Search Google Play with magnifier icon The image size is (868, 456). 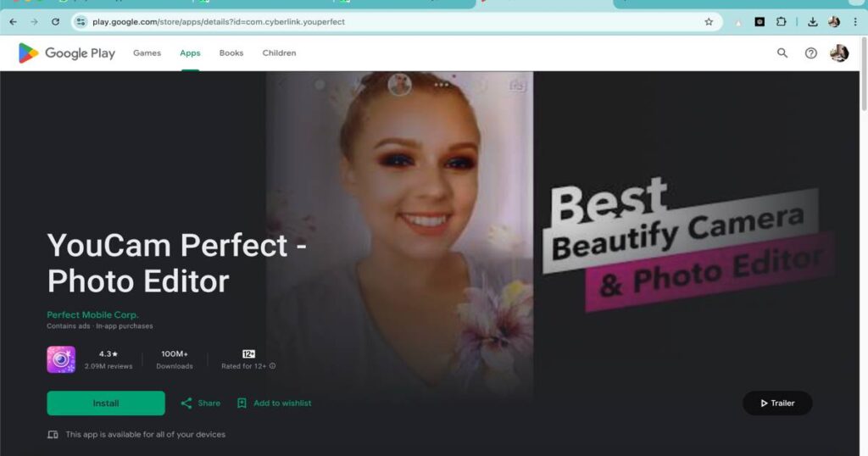[782, 53]
